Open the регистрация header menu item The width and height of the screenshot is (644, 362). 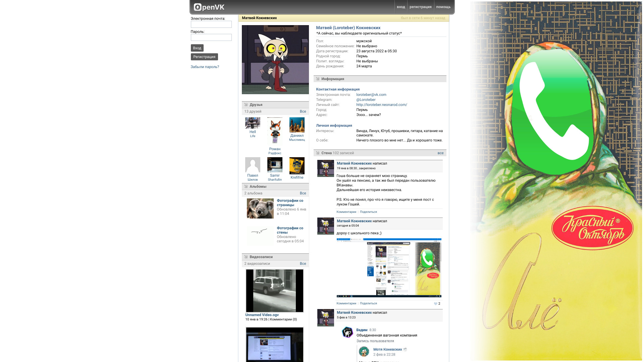pos(420,7)
